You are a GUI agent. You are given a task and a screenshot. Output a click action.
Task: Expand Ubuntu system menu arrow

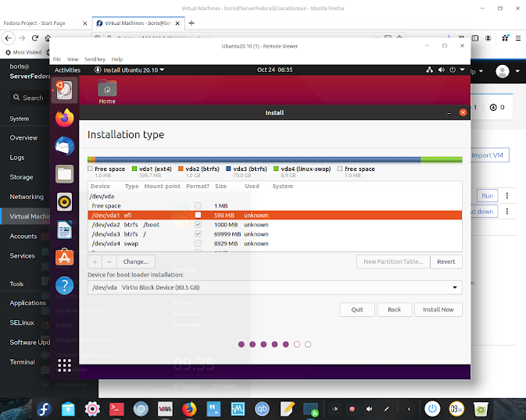click(x=462, y=69)
